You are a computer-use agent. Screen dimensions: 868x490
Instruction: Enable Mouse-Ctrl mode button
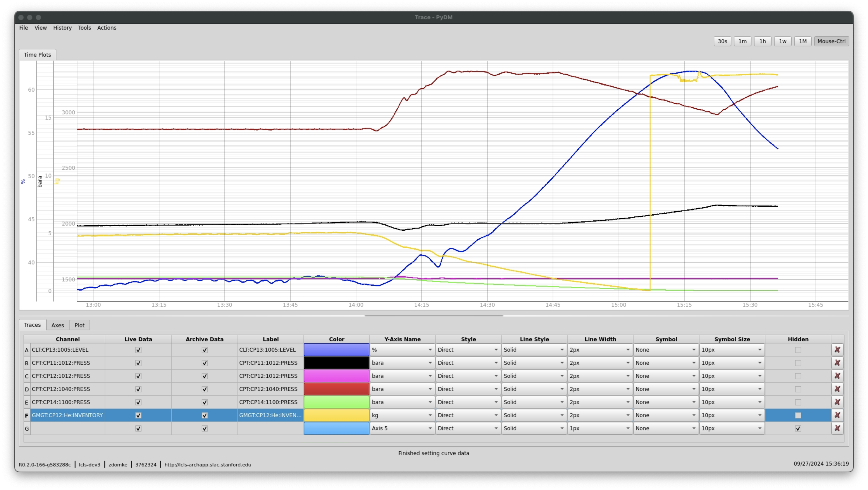click(x=831, y=41)
